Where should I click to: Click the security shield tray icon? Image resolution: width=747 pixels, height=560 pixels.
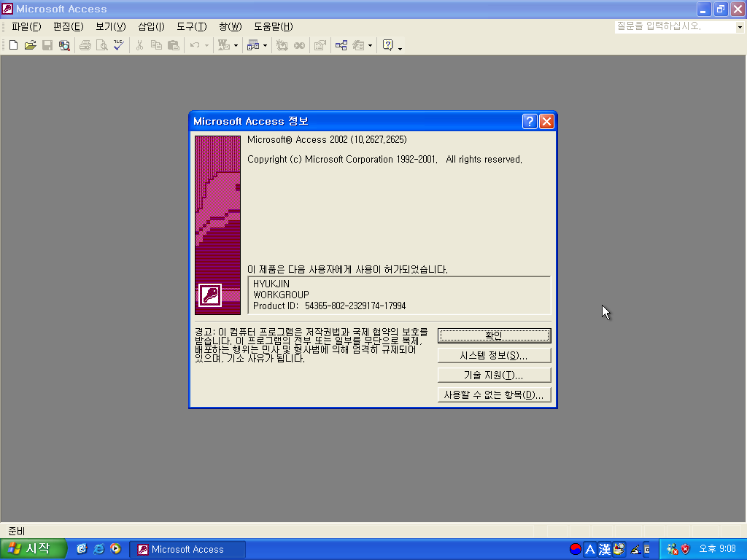[x=686, y=550]
